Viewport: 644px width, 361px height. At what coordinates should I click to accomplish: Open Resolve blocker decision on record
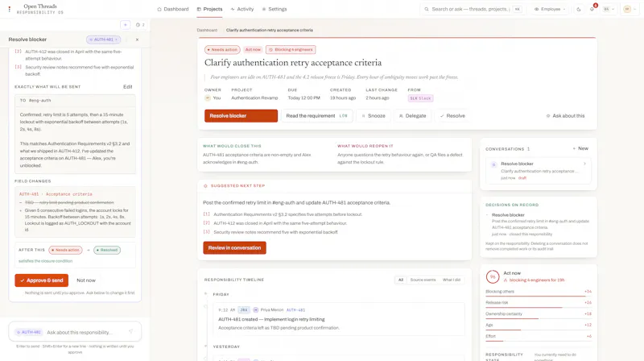[508, 215]
